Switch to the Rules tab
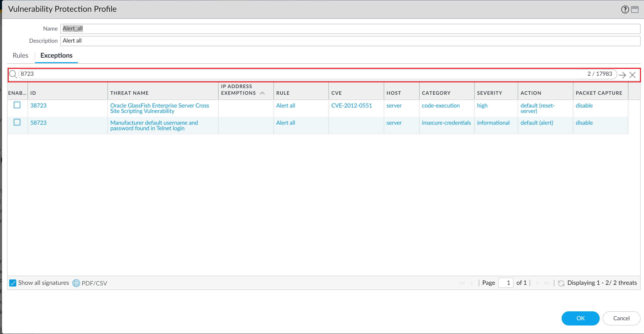The image size is (644, 334). [20, 55]
